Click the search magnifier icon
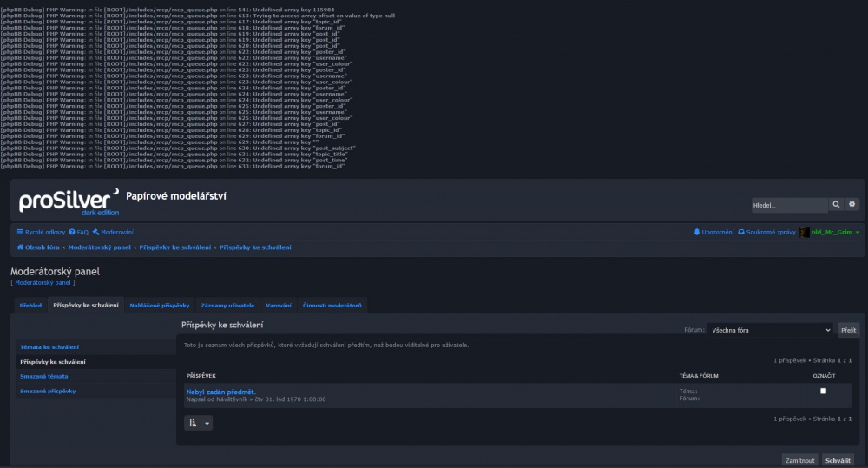 click(x=836, y=204)
